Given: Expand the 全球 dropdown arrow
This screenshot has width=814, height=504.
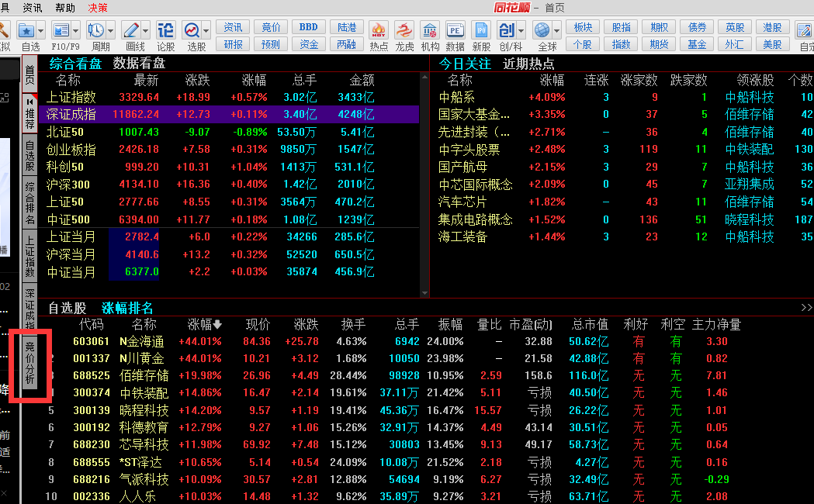Looking at the screenshot, I should click(556, 31).
